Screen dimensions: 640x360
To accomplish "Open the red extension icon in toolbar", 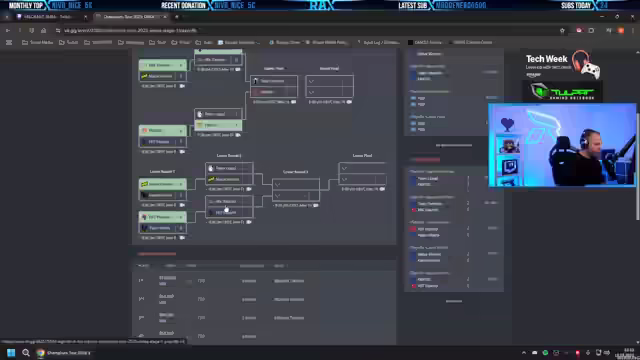I will tap(579, 31).
